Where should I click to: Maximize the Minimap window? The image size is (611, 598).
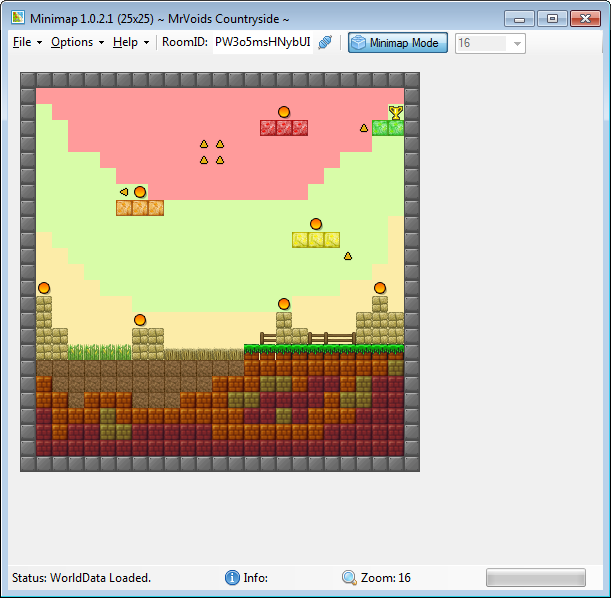click(552, 18)
